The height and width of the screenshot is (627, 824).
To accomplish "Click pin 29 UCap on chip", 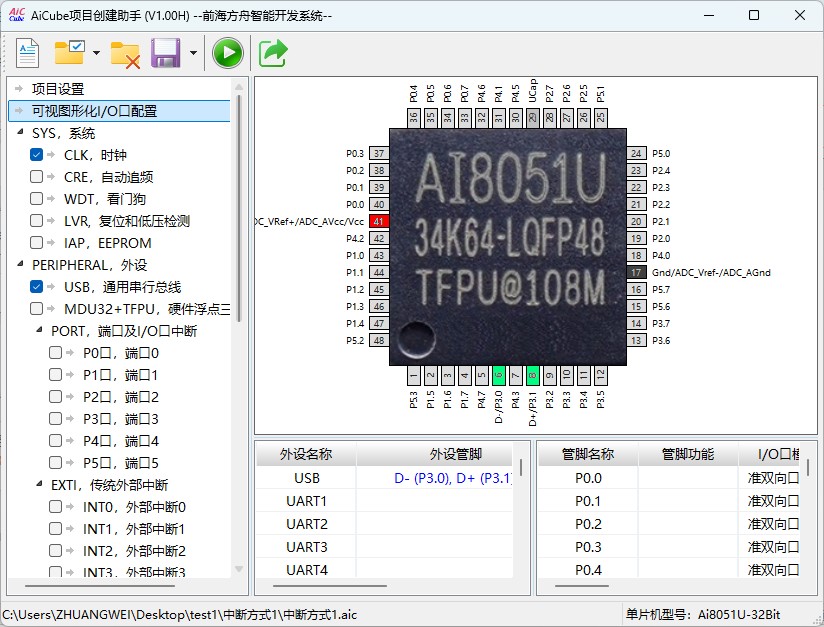I will point(532,117).
